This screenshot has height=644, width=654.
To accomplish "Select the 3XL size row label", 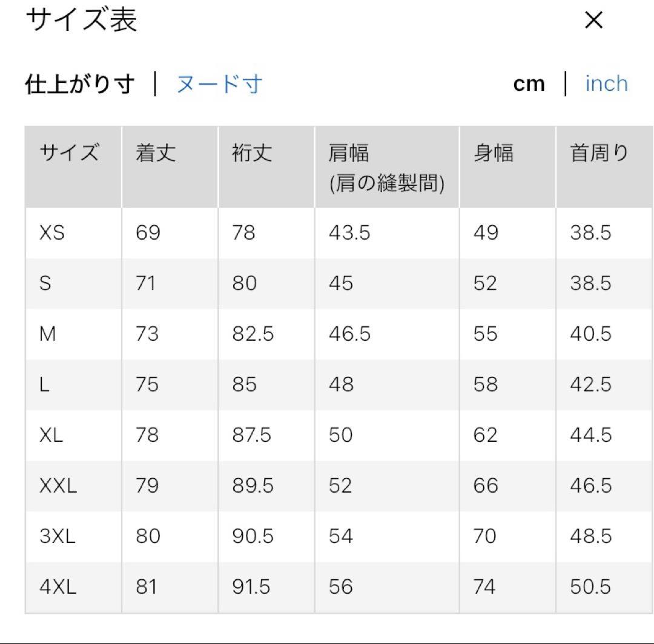I will (x=58, y=536).
